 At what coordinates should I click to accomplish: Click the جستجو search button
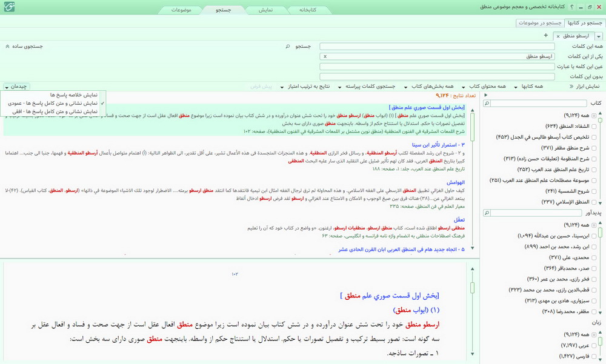(x=303, y=47)
